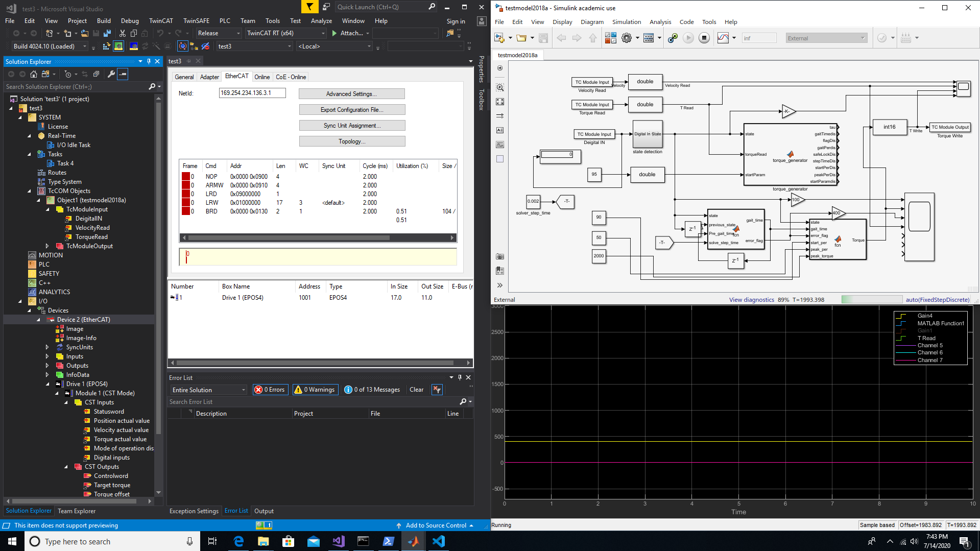Click Simulink Open model folder icon
The image size is (980, 551).
521,38
